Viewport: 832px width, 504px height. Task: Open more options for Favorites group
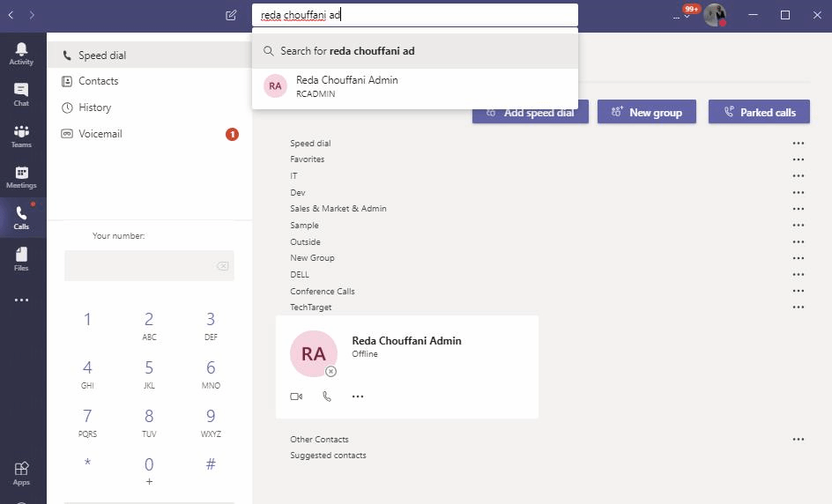pos(799,159)
